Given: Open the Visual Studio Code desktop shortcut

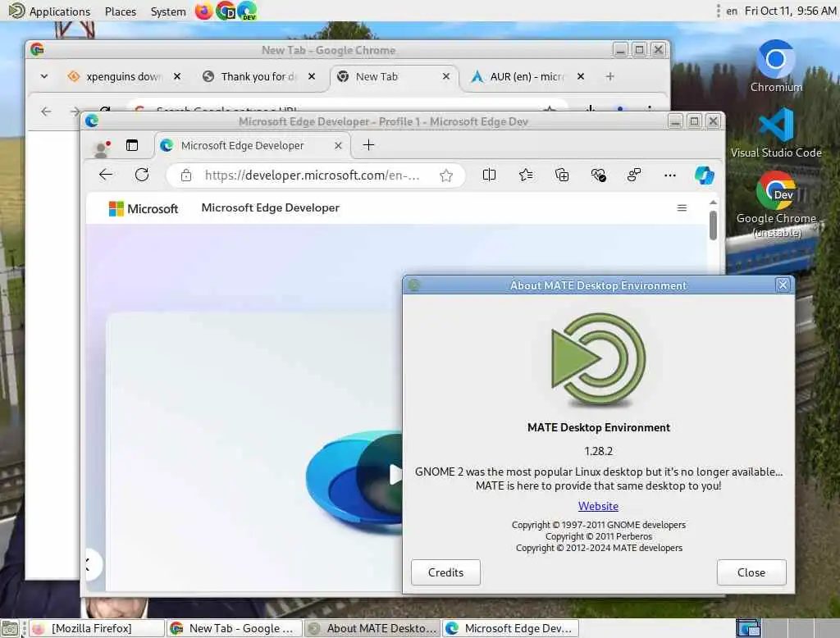Looking at the screenshot, I should (776, 132).
